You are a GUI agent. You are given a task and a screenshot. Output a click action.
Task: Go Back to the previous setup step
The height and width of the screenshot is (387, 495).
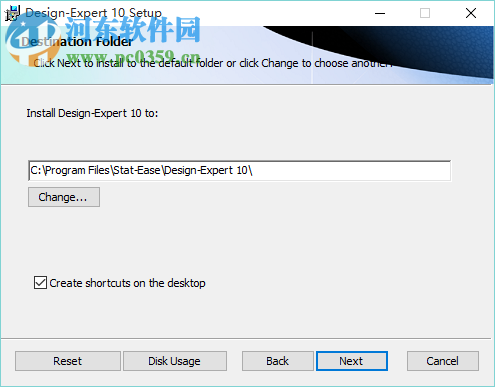point(277,361)
